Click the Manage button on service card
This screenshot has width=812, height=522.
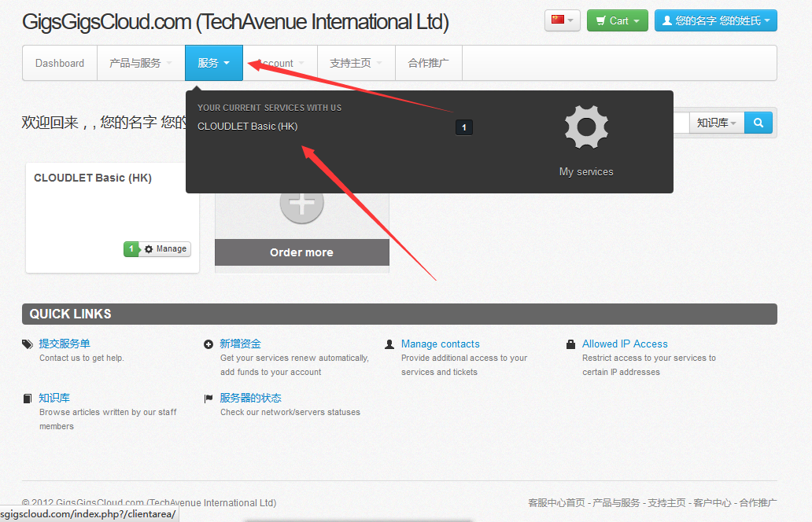pos(166,249)
